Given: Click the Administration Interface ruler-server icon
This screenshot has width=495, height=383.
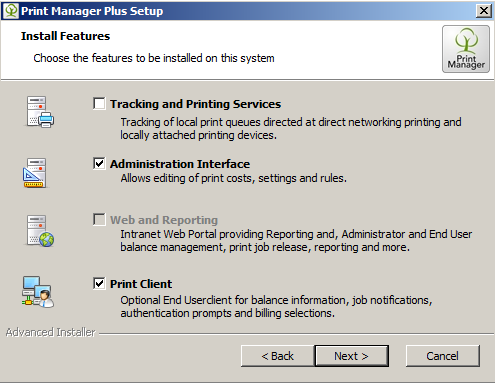Looking at the screenshot, I should [35, 173].
